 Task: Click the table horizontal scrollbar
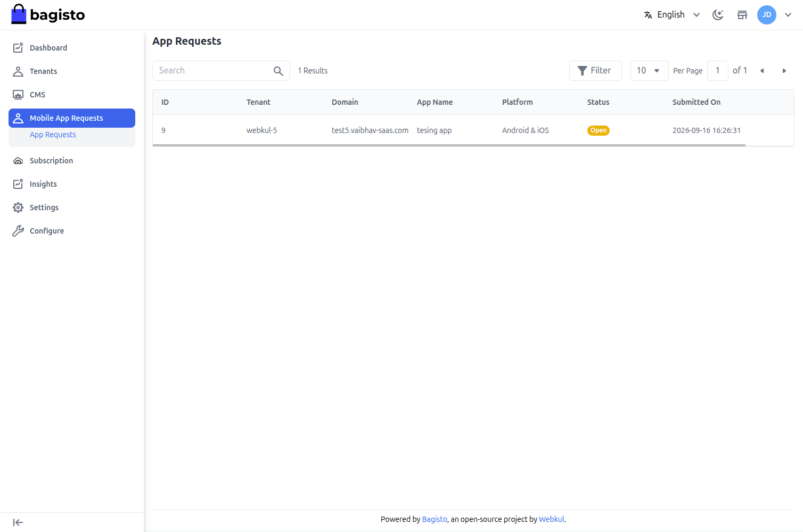(449, 145)
